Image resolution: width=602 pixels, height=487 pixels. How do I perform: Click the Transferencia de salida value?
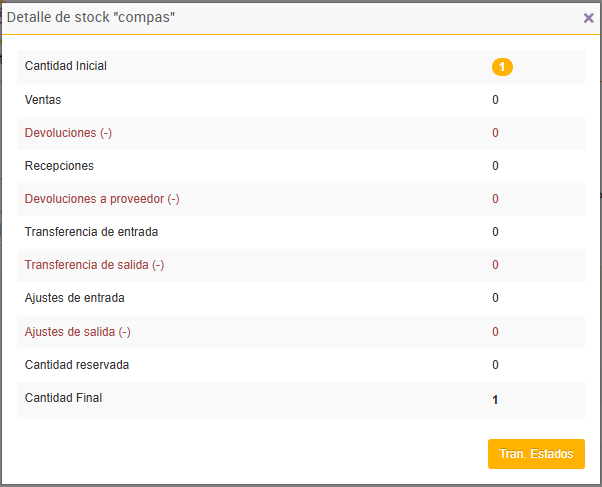click(495, 265)
